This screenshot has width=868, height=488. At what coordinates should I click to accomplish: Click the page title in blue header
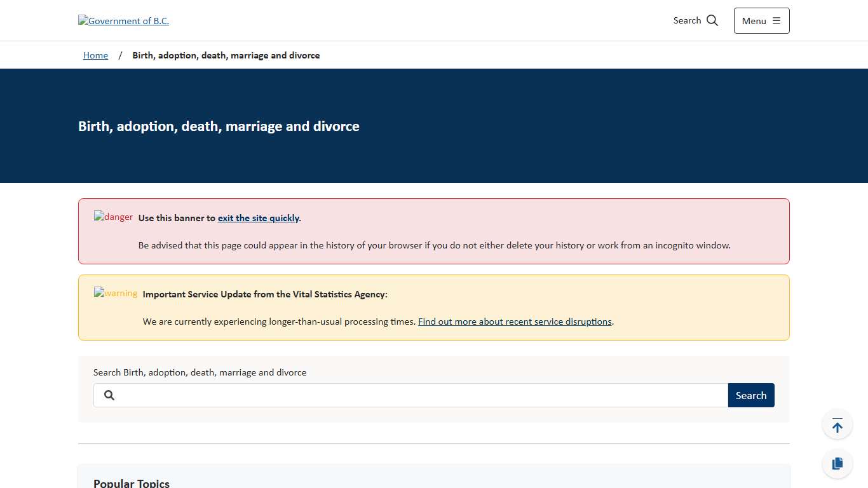pyautogui.click(x=219, y=126)
